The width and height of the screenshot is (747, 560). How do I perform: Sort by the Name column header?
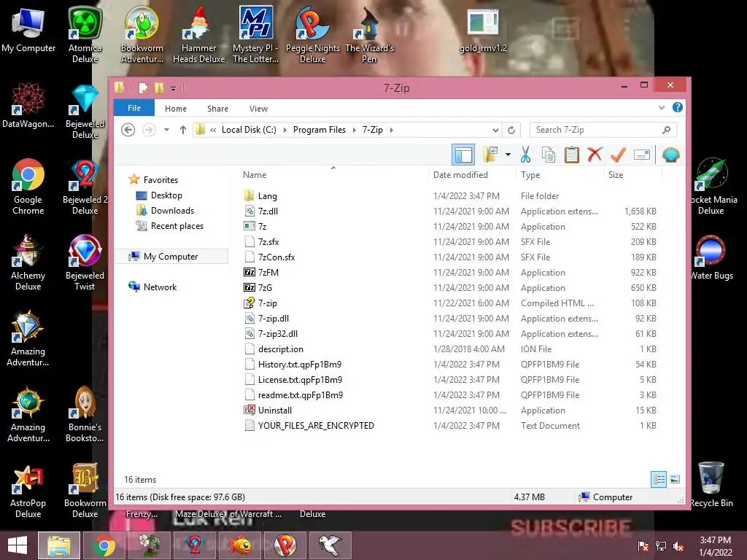pyautogui.click(x=255, y=175)
